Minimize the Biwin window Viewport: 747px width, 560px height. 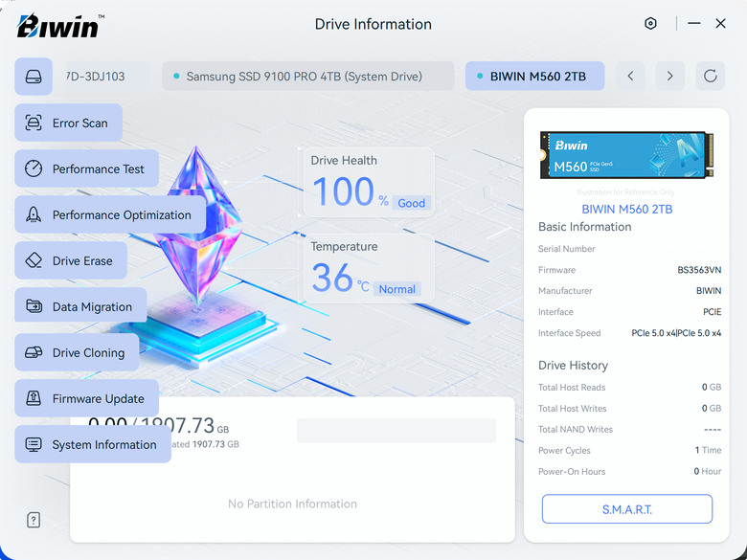pos(694,23)
